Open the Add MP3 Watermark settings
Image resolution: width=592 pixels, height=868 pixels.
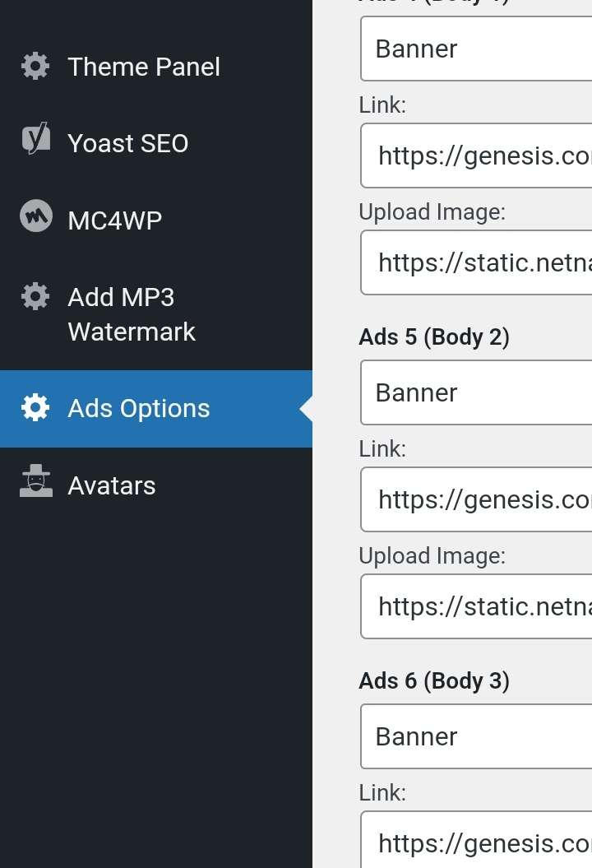click(156, 314)
